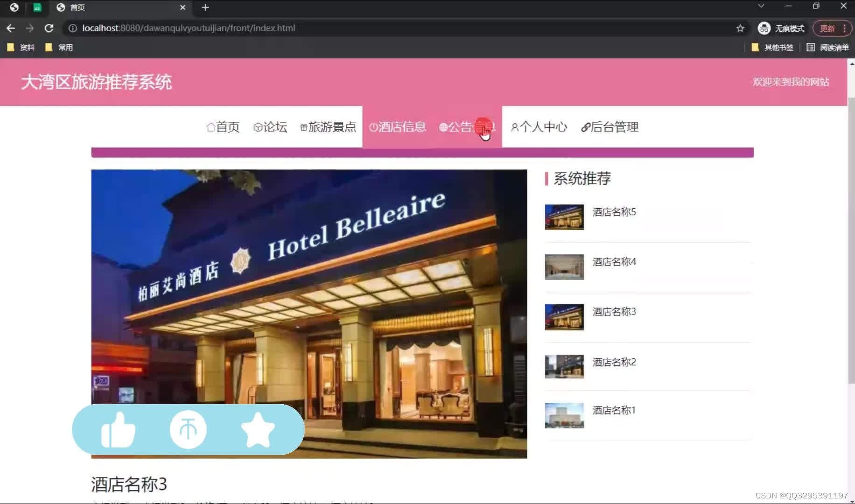The height and width of the screenshot is (504, 855).
Task: Click the 大湾区旅游推荐系统 site title
Action: pyautogui.click(x=97, y=82)
